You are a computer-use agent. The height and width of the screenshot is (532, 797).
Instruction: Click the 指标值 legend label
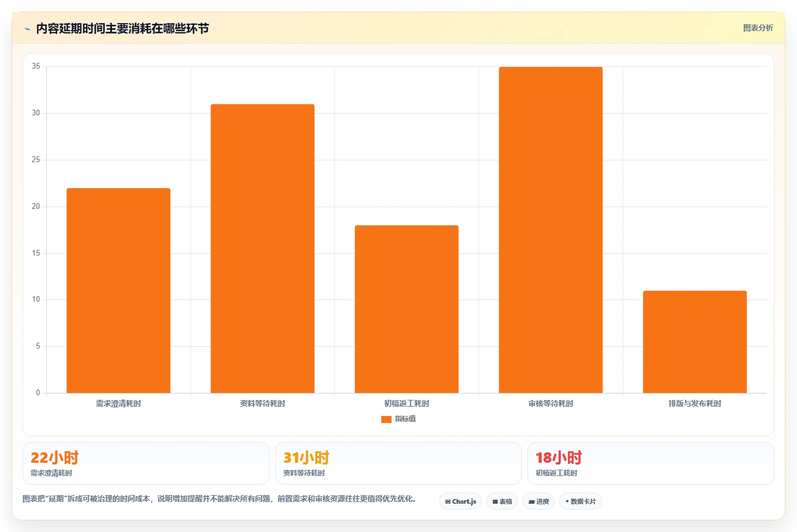405,419
